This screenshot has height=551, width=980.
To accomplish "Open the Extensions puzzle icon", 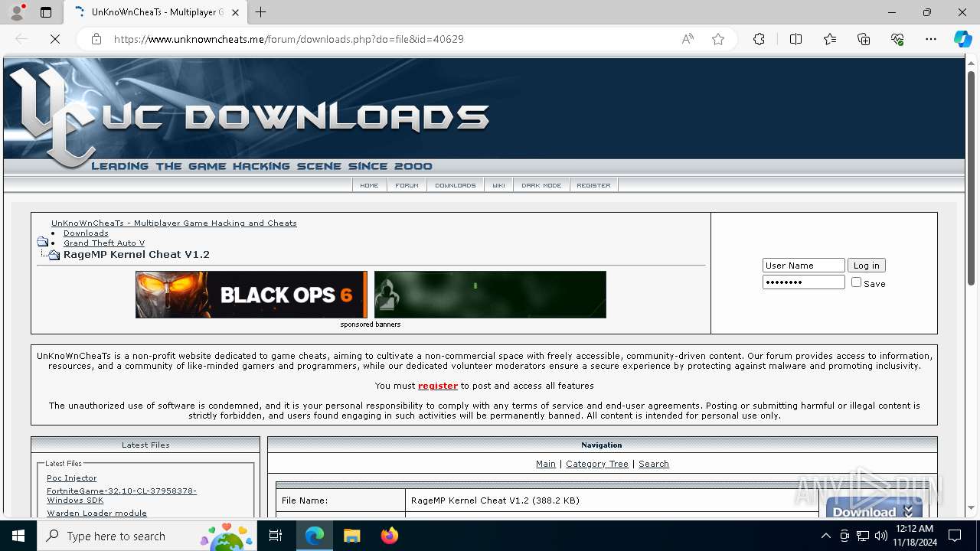I will 759,39.
